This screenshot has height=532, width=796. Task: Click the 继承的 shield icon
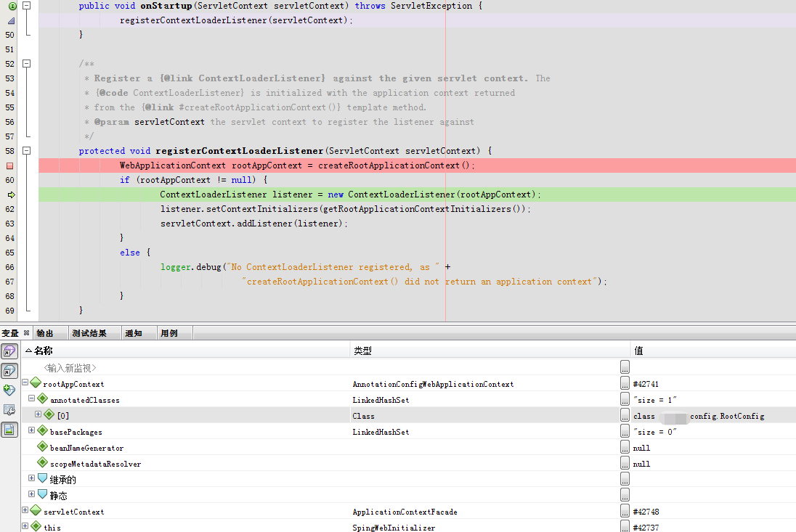[43, 478]
